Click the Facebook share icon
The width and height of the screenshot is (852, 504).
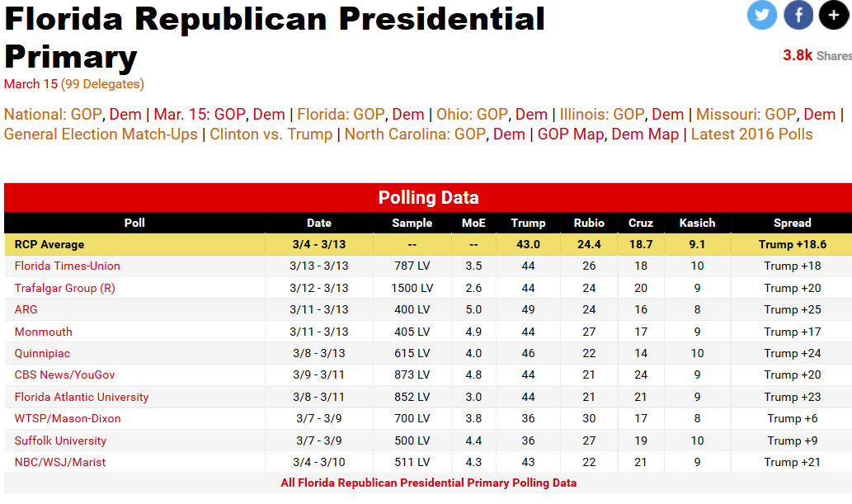click(x=798, y=15)
